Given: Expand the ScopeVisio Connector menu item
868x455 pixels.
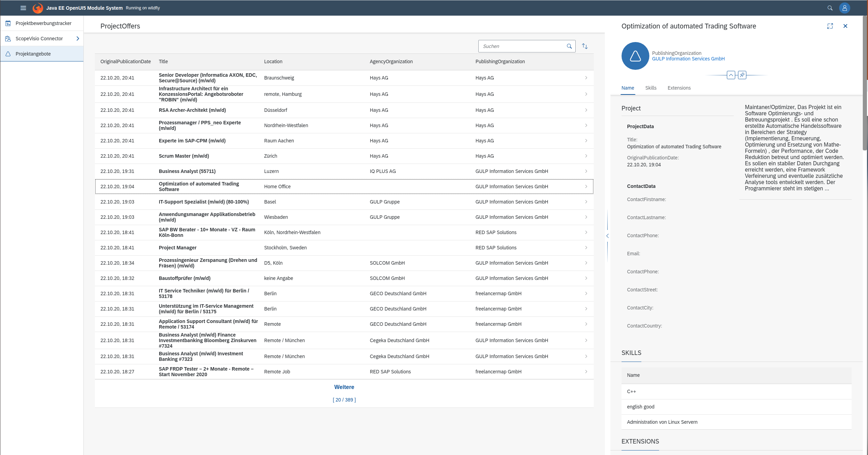Looking at the screenshot, I should (78, 39).
